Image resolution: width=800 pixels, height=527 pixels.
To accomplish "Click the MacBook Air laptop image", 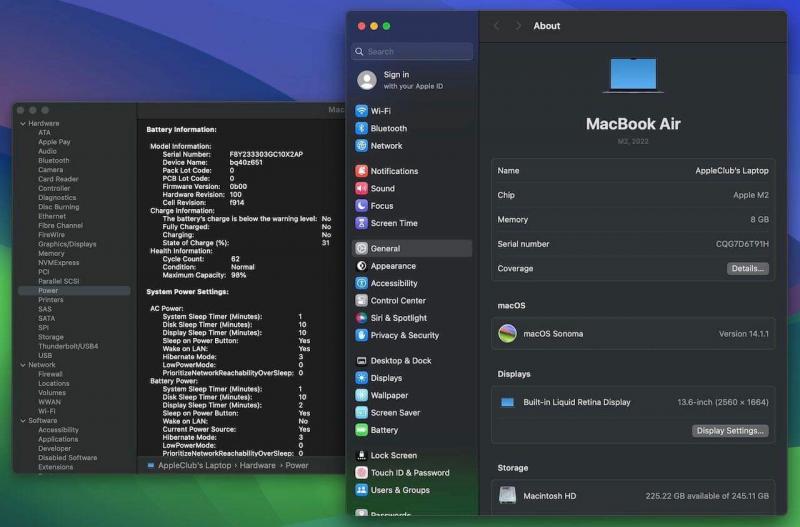I will (x=633, y=76).
